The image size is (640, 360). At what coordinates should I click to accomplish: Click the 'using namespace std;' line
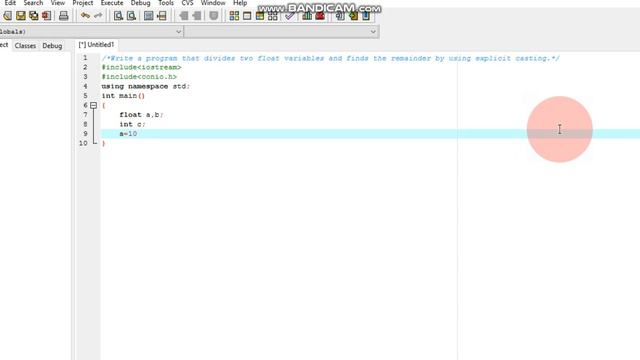point(145,87)
